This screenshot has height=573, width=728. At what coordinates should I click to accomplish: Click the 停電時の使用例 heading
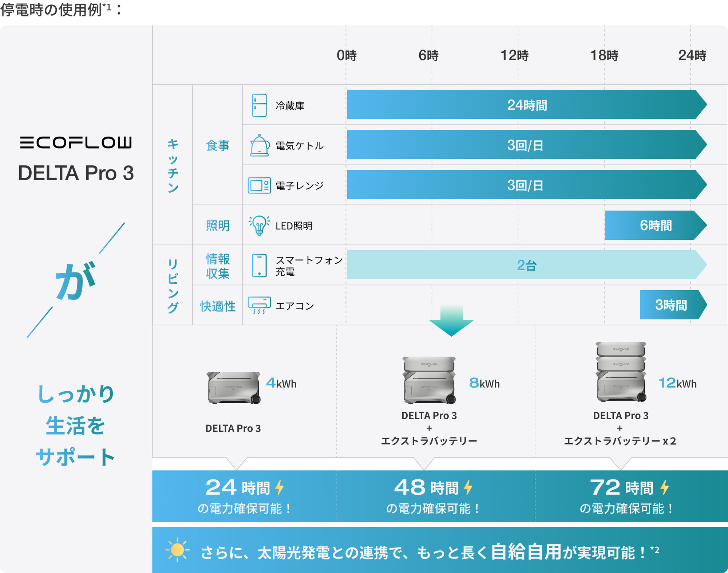pyautogui.click(x=60, y=10)
